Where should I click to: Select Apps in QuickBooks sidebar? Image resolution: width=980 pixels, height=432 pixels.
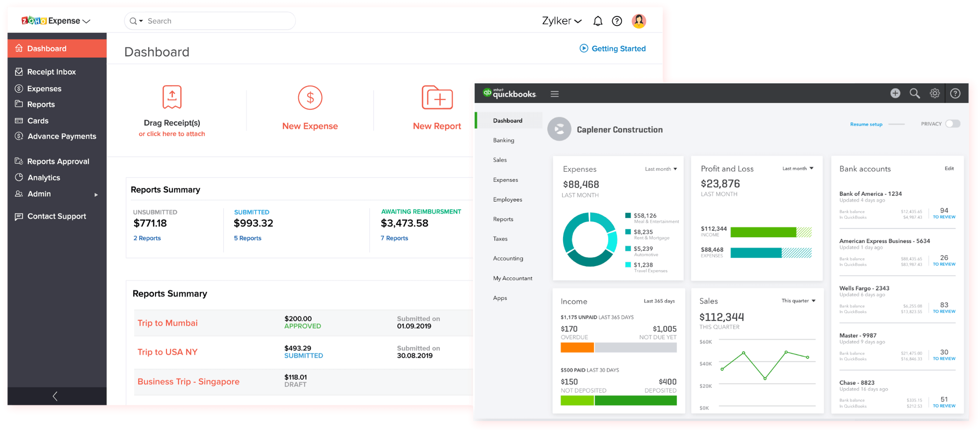tap(500, 298)
